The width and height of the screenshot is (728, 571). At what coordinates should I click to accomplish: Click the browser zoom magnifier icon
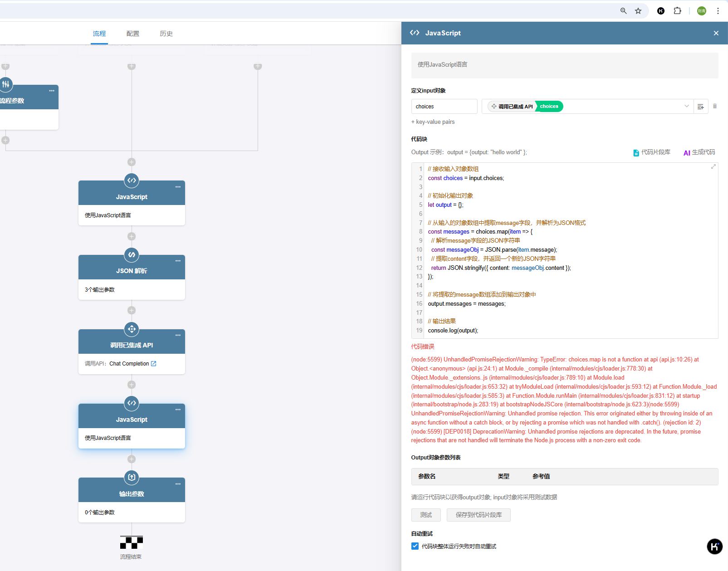(x=624, y=11)
